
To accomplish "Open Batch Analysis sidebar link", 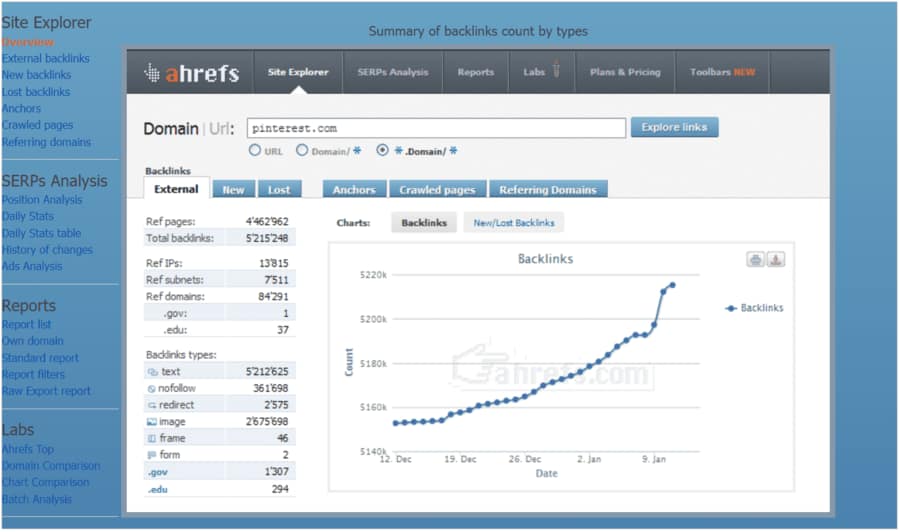I will point(37,499).
